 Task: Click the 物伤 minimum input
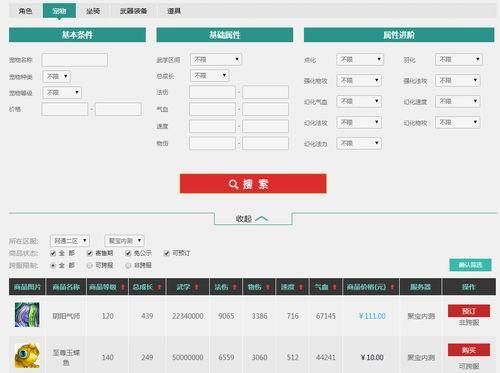pos(212,143)
